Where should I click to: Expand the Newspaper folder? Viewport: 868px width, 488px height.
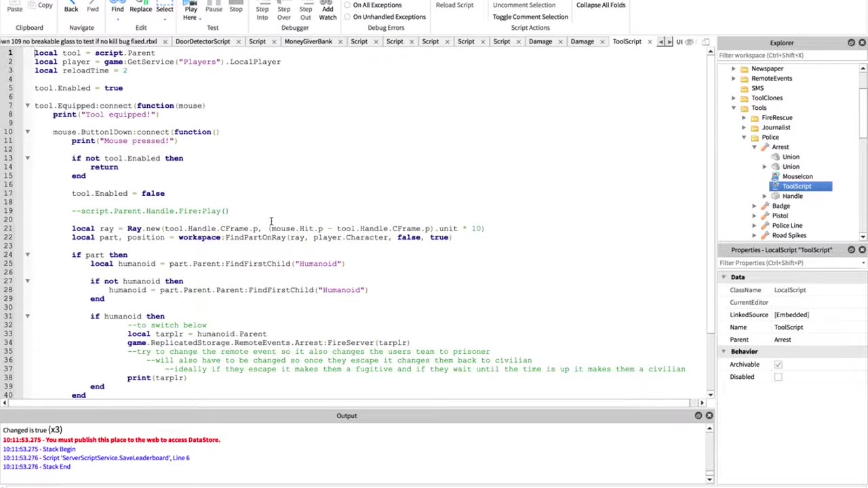click(x=733, y=68)
